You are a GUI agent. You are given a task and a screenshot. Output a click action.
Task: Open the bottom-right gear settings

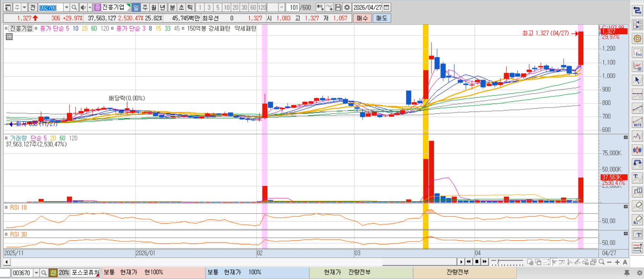point(640,273)
